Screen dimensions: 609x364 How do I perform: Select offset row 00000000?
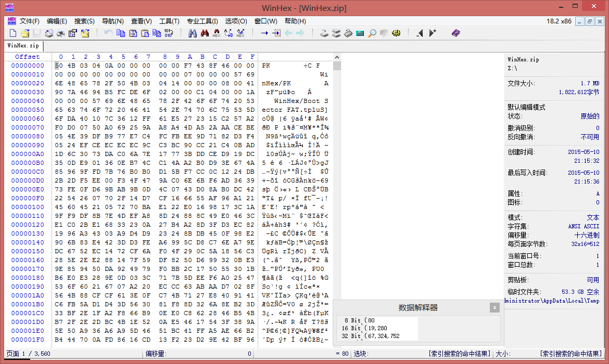click(x=28, y=66)
